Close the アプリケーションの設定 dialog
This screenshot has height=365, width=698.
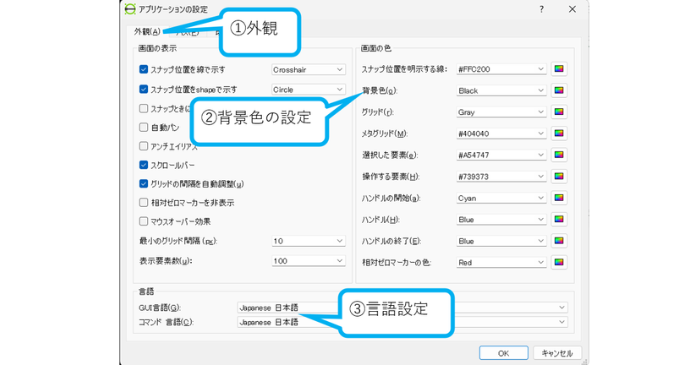tap(572, 9)
